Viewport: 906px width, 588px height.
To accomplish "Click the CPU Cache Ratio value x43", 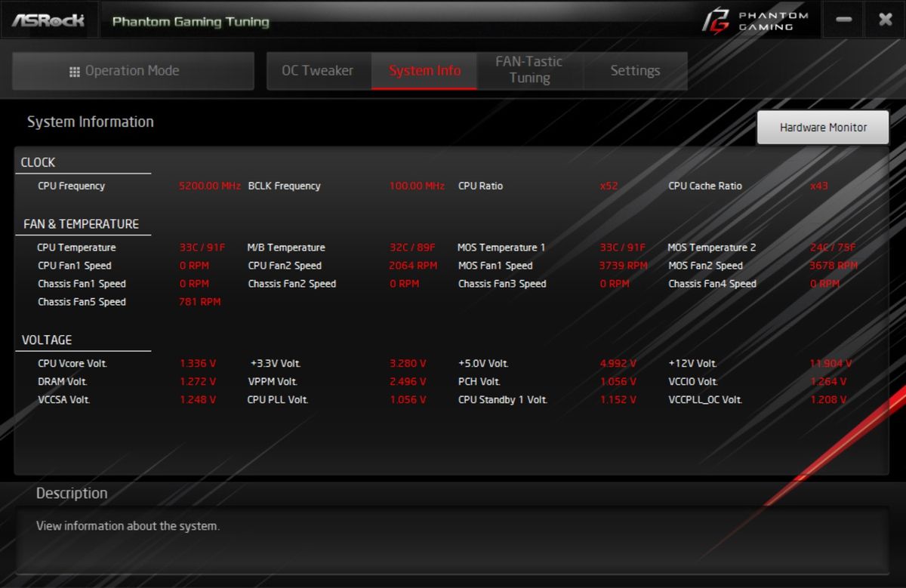I will [819, 186].
